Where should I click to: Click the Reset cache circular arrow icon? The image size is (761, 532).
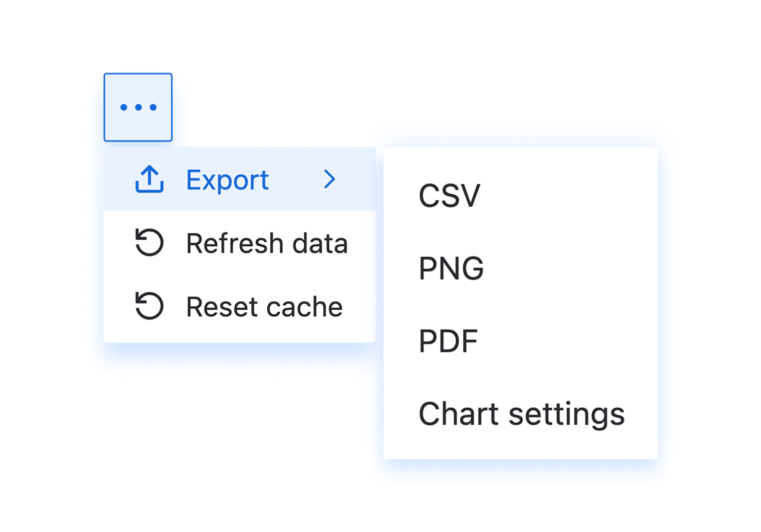(149, 306)
